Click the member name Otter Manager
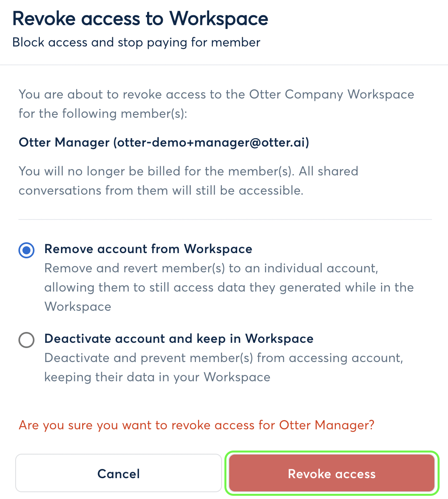This screenshot has height=499, width=448. tap(64, 143)
